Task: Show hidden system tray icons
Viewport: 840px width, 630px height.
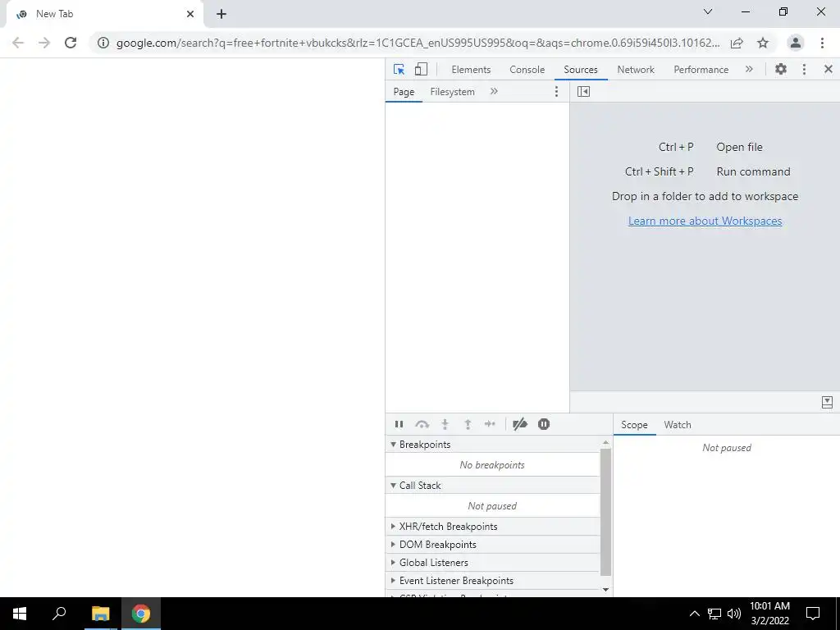Action: (694, 614)
